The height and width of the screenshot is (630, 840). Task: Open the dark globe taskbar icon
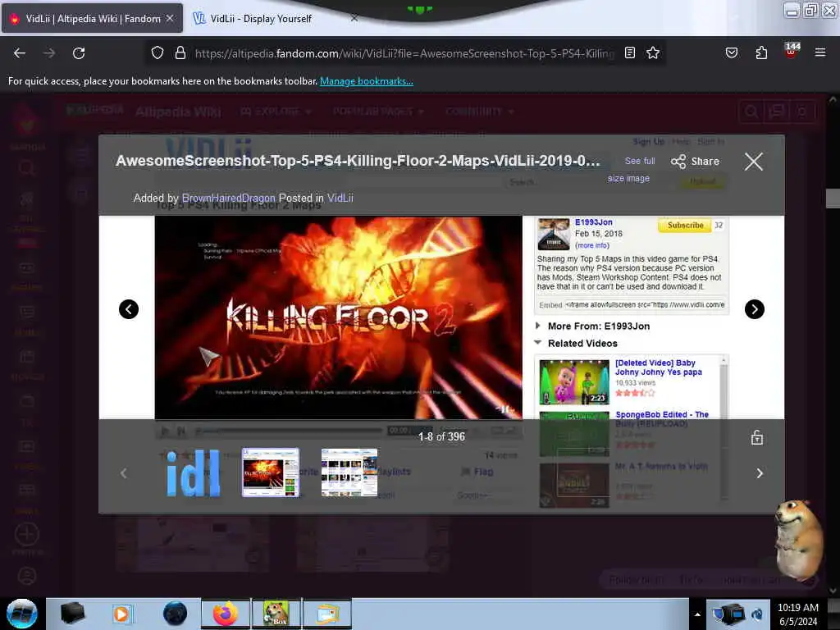pos(175,614)
